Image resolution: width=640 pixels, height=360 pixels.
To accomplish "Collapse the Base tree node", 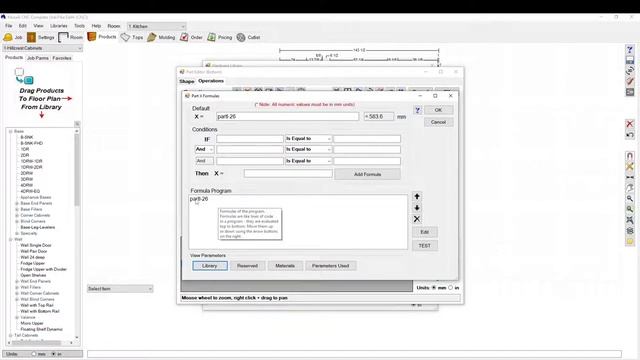I will coord(11,131).
